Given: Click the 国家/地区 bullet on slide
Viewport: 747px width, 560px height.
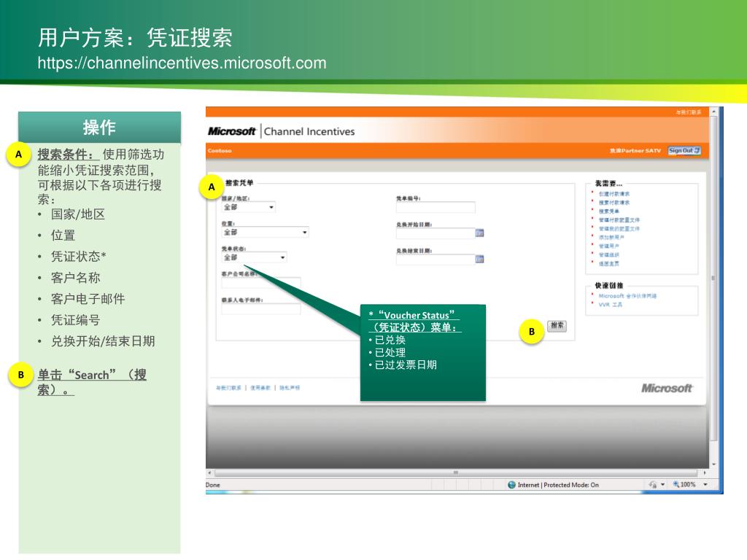Looking at the screenshot, I should (78, 214).
